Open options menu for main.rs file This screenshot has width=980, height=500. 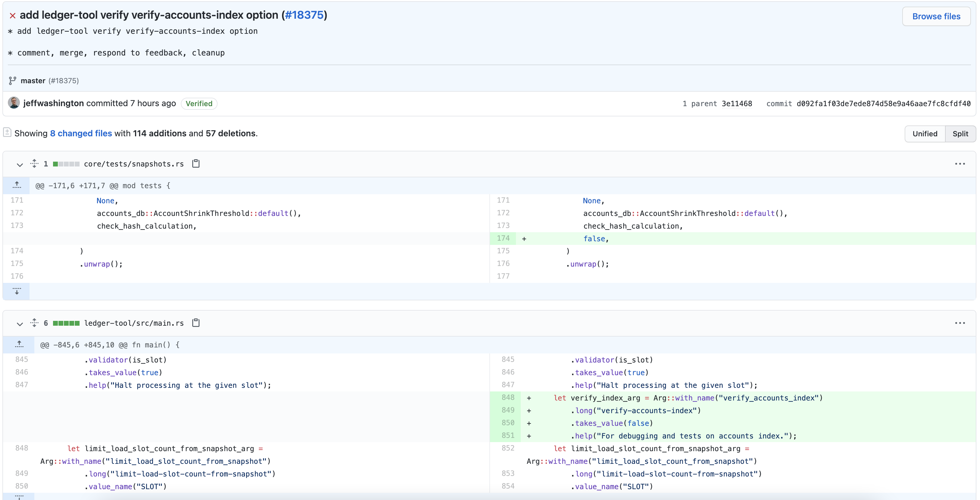[960, 323]
